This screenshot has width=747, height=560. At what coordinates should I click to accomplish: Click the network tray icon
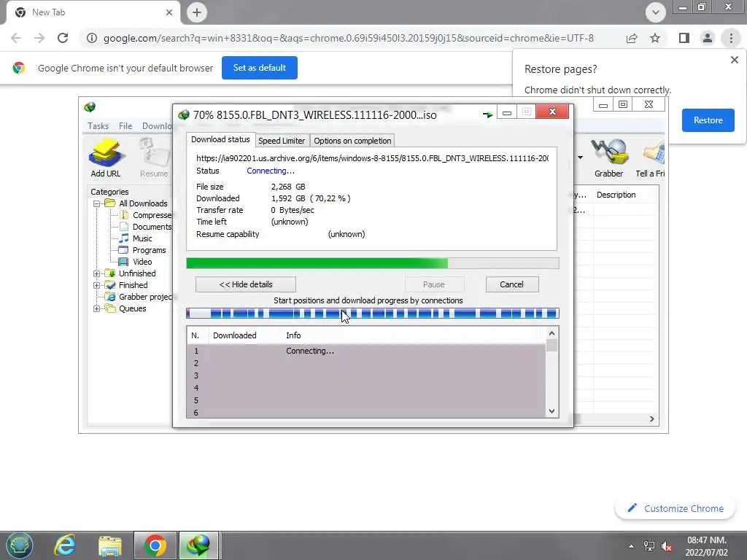pyautogui.click(x=649, y=546)
